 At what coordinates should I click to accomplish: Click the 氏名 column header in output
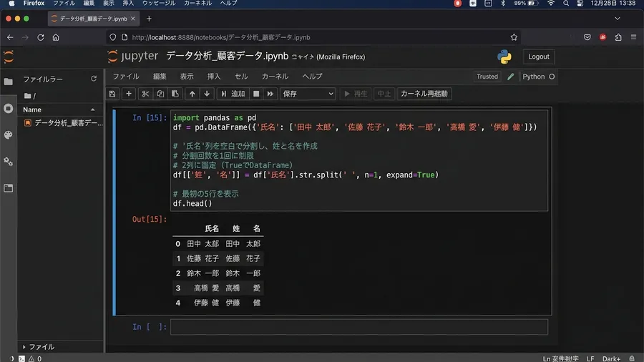[x=212, y=229]
